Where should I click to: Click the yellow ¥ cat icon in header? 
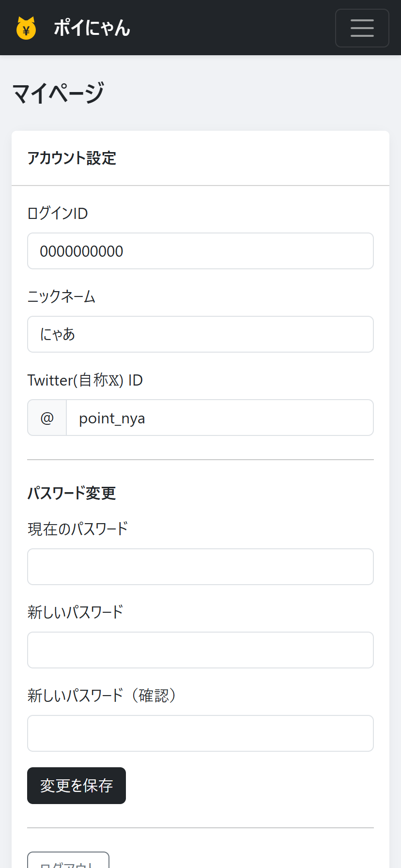26,28
